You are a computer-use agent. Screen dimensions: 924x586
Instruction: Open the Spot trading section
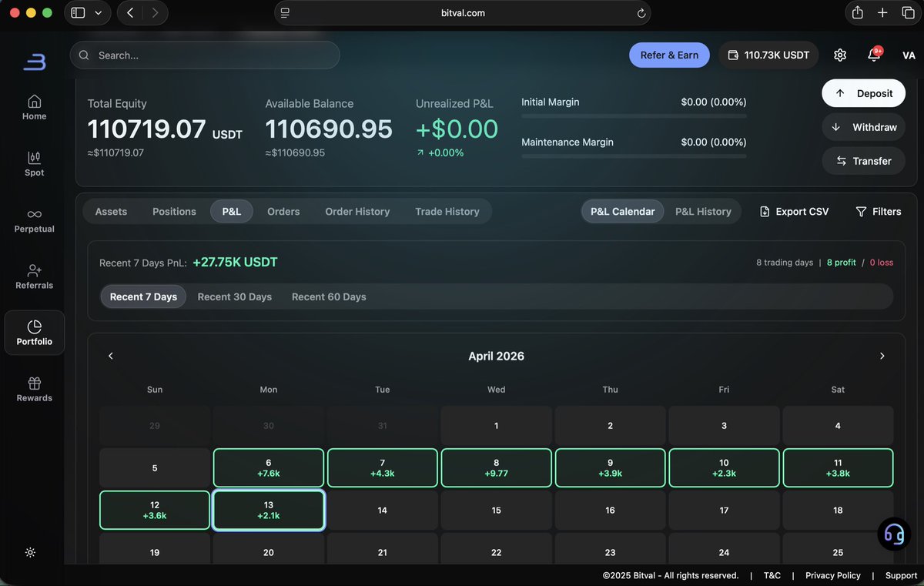coord(34,163)
